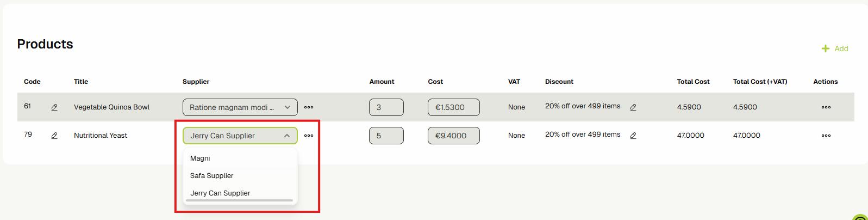Choose Safa Supplier from the dropdown list

(212, 176)
